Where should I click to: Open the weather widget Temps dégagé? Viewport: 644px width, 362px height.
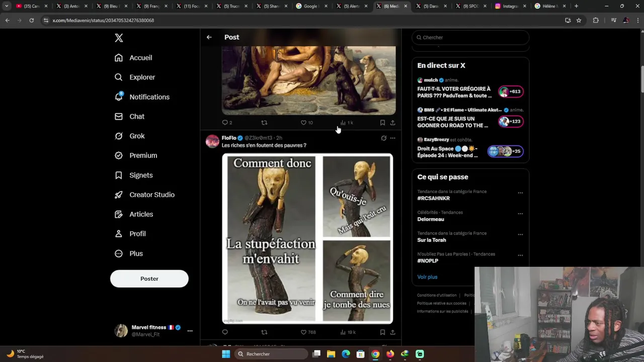25,354
